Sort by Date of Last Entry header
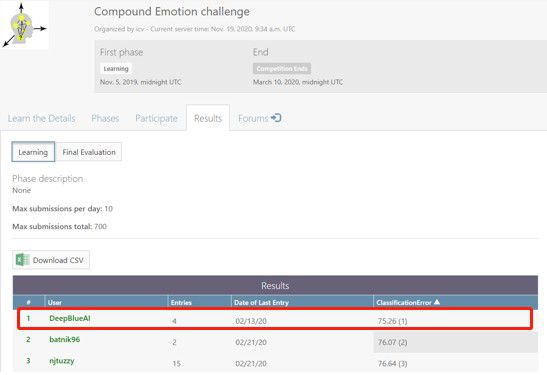The image size is (547, 375). pyautogui.click(x=261, y=302)
